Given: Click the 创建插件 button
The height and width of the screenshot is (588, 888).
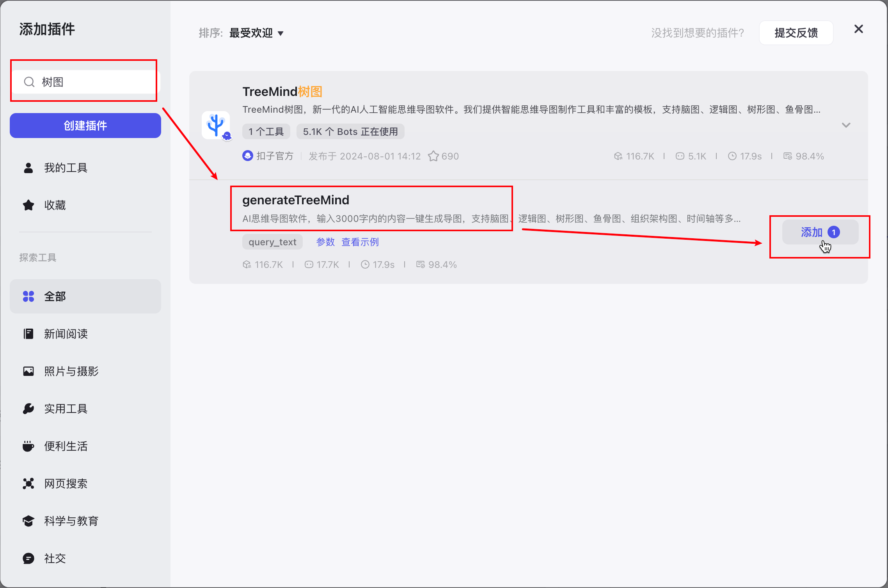Looking at the screenshot, I should pos(85,126).
